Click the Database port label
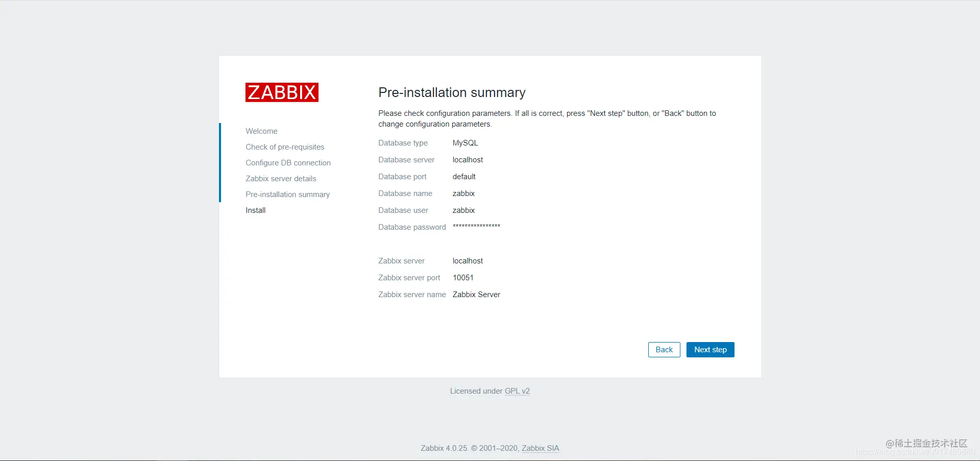Screen dimensions: 980x461 [x=402, y=177]
